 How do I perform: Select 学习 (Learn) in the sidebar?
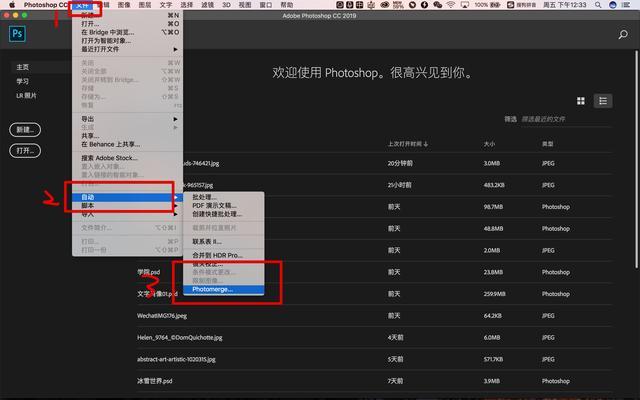22,81
